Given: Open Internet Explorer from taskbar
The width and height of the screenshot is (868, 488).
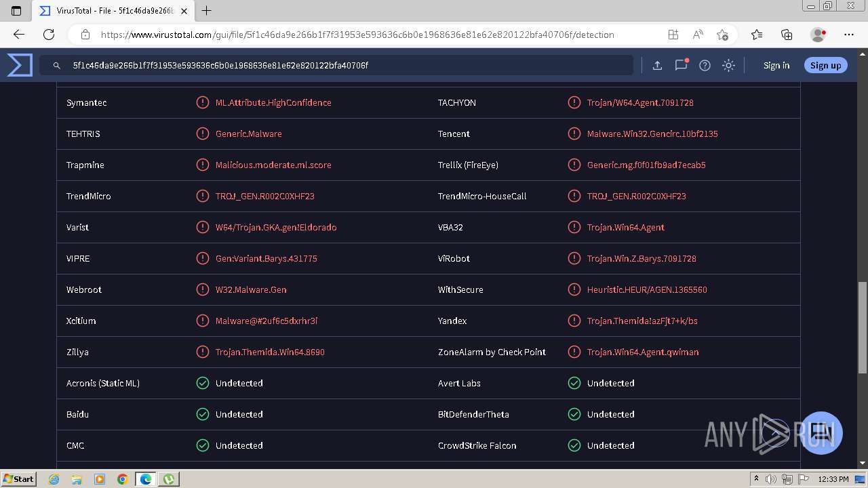Looking at the screenshot, I should click(x=54, y=479).
